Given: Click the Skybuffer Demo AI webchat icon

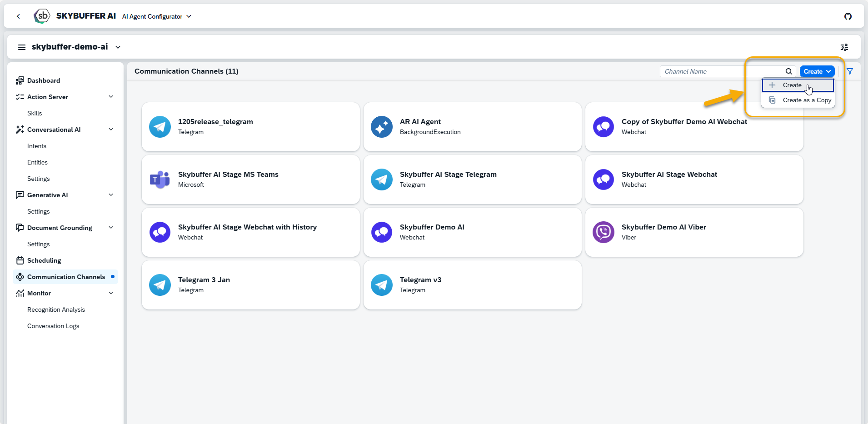Looking at the screenshot, I should pyautogui.click(x=382, y=232).
